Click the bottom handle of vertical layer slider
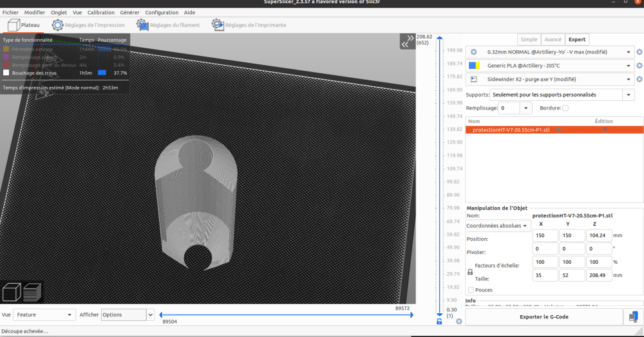 click(439, 314)
